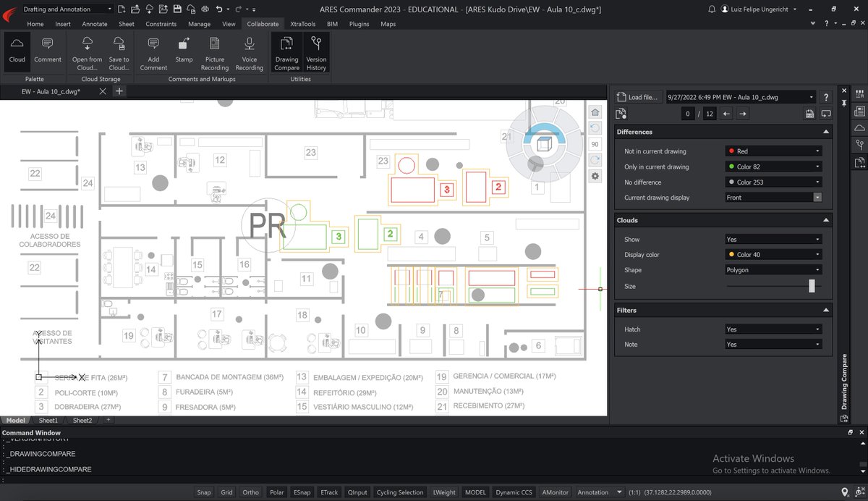868x501 pixels.
Task: Open the Annotate ribbon tab
Action: click(x=95, y=24)
